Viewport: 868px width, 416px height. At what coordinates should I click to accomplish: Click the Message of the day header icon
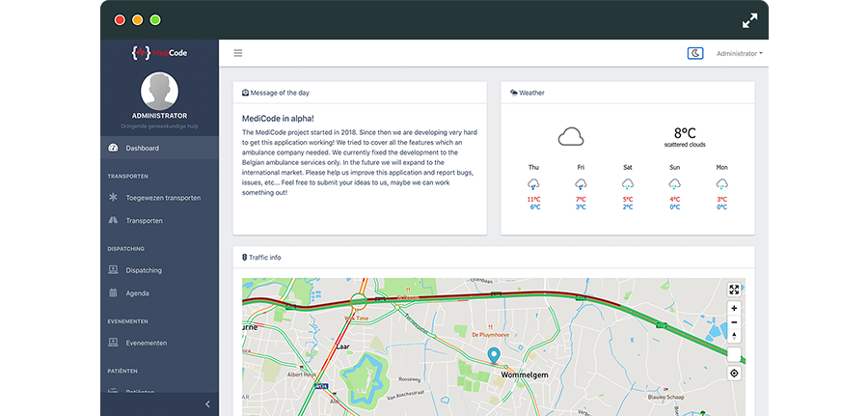click(x=245, y=93)
